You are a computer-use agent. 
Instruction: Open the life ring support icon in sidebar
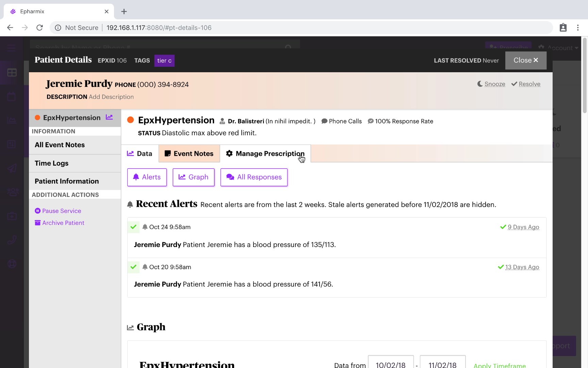pos(12,264)
